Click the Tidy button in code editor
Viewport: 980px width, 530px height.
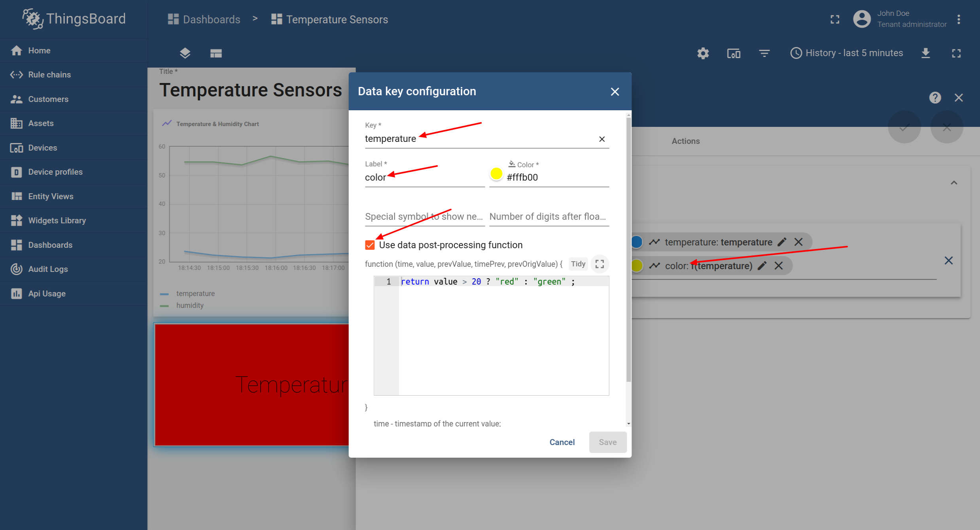pos(578,264)
